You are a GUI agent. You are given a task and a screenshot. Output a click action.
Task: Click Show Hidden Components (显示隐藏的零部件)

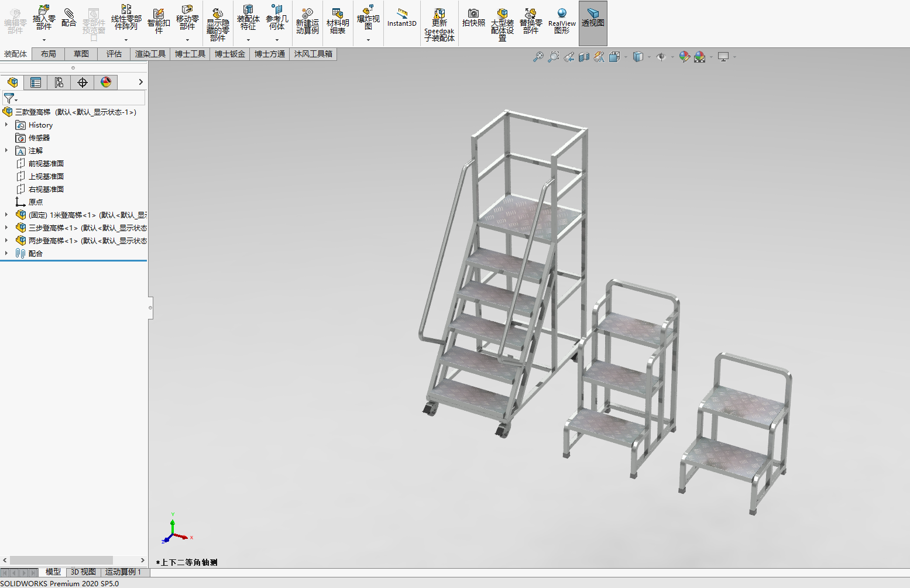point(218,25)
